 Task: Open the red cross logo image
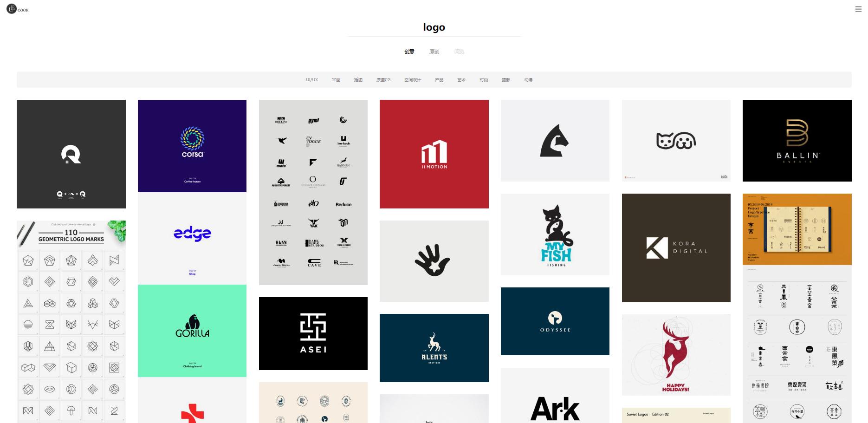(x=192, y=400)
